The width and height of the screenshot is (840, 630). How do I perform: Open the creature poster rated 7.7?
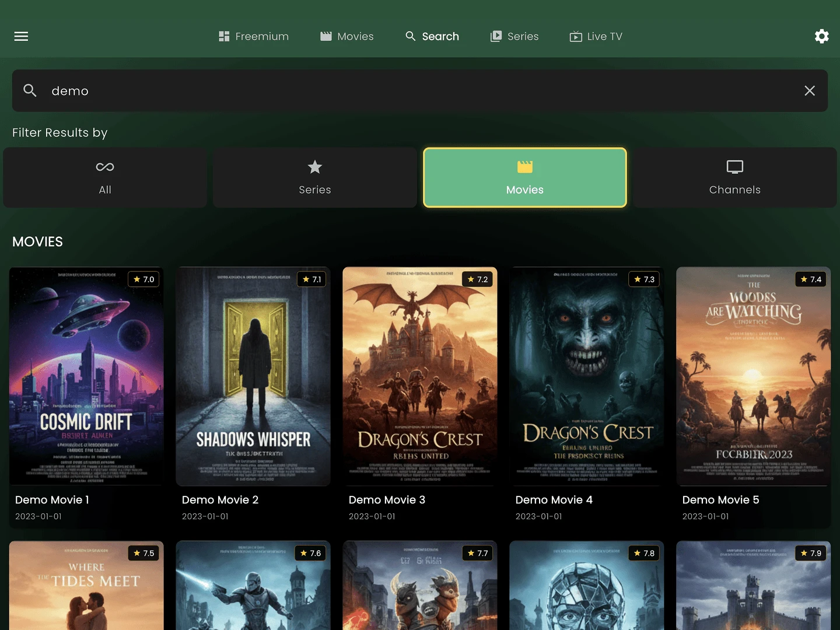click(x=420, y=586)
